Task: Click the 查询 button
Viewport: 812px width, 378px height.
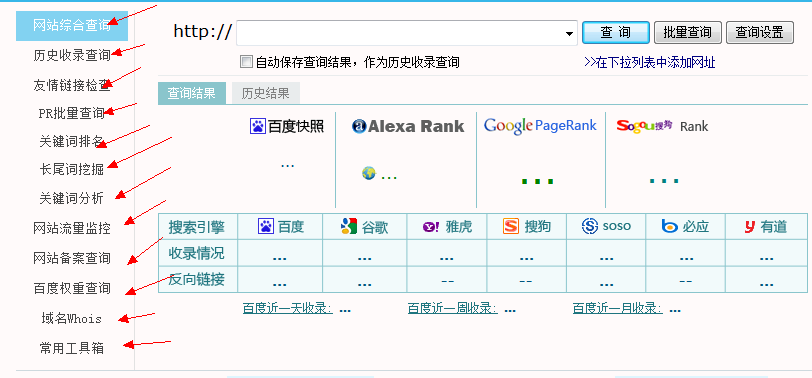Action: click(x=616, y=33)
